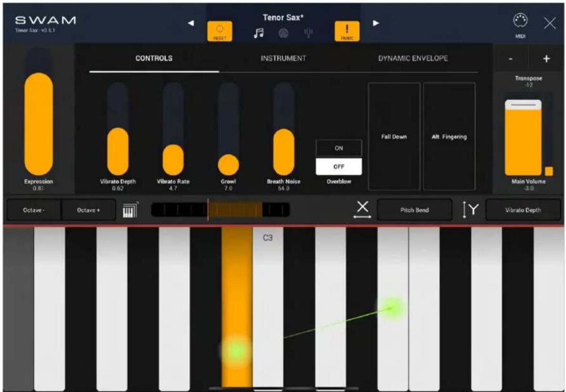Click the Octave - button
This screenshot has width=566, height=392.
(34, 210)
